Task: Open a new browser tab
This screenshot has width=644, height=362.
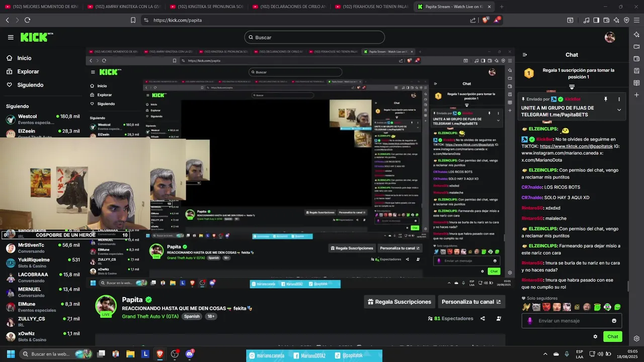Action: [x=502, y=7]
